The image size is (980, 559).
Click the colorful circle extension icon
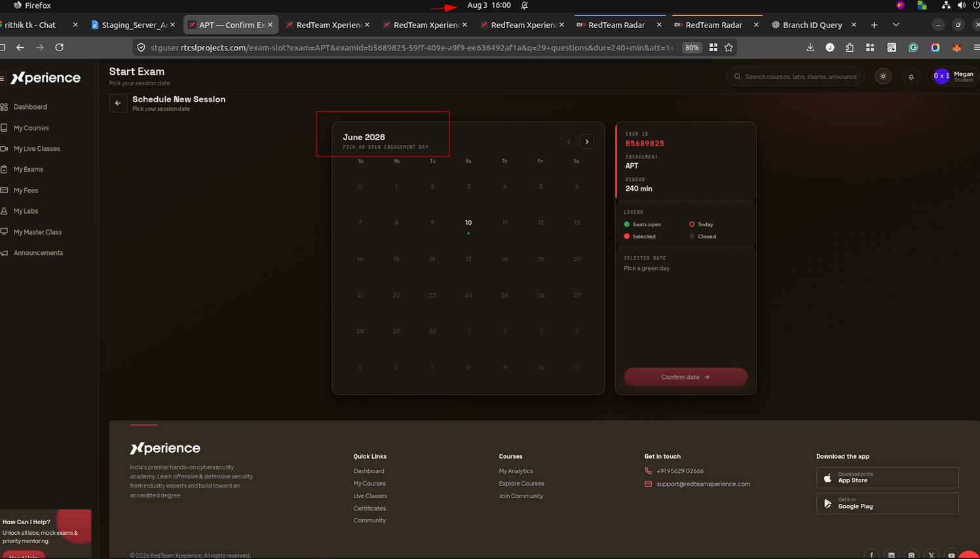click(x=935, y=47)
